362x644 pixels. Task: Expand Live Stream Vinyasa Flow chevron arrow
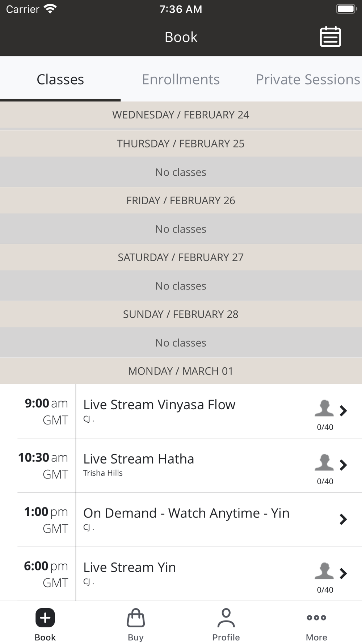tap(343, 411)
